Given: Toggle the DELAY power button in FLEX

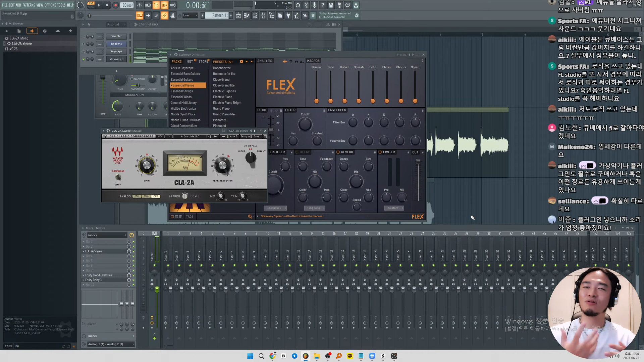Looking at the screenshot, I should pos(297,152).
